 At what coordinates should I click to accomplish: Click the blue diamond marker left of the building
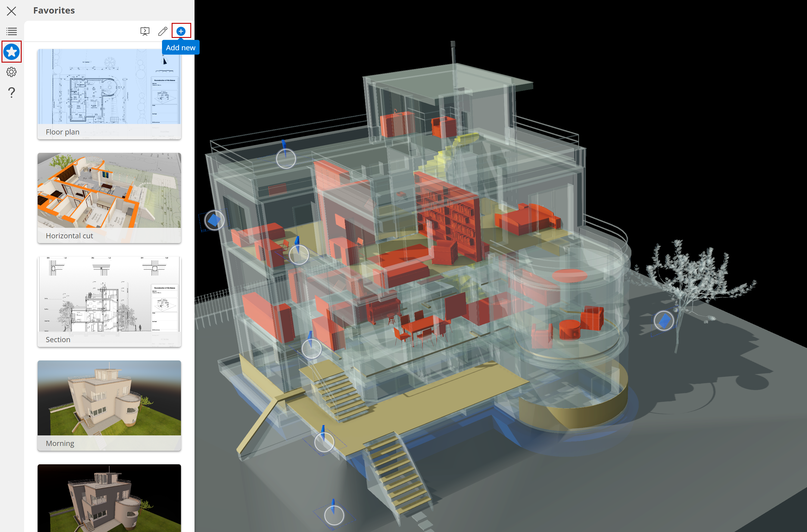pos(214,221)
